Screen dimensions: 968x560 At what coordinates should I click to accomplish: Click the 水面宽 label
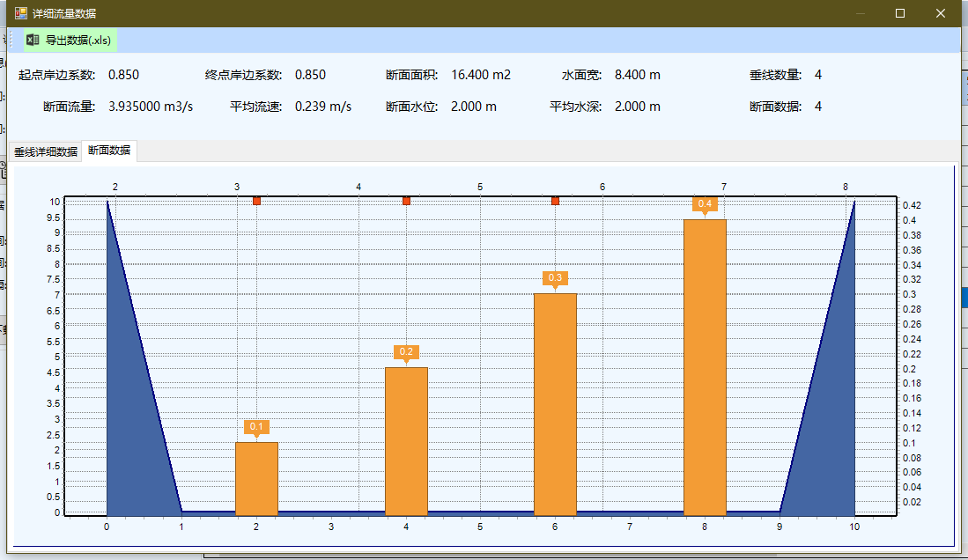tap(581, 75)
